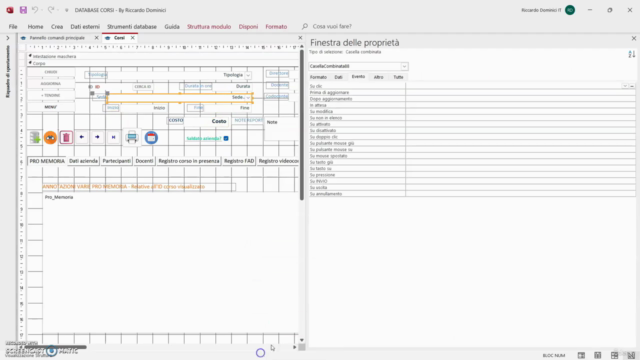The height and width of the screenshot is (360, 640).
Task: Open the Strumenti database ribbon tab
Action: coord(132,27)
